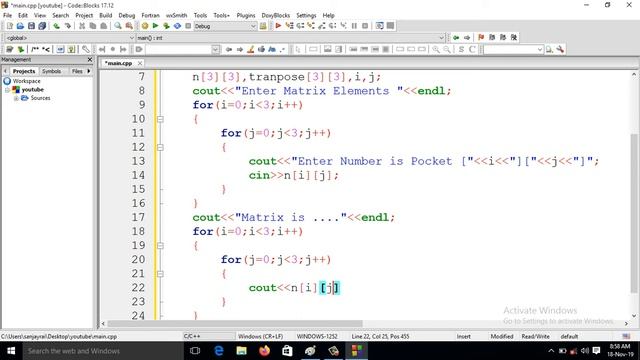Open the right toolbar combo box

513,49
